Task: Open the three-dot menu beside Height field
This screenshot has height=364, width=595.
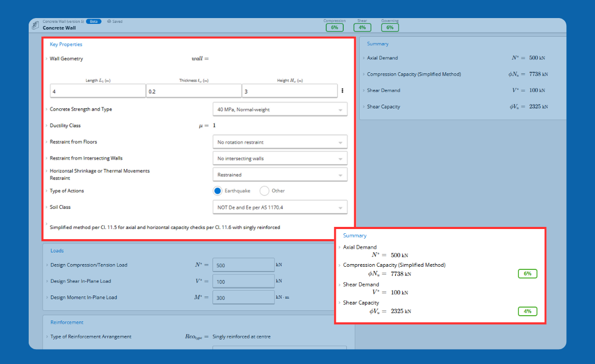Action: click(x=342, y=91)
